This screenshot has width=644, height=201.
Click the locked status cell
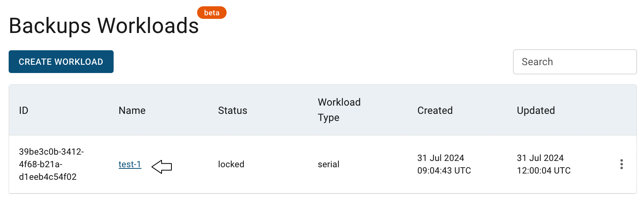[x=231, y=164]
